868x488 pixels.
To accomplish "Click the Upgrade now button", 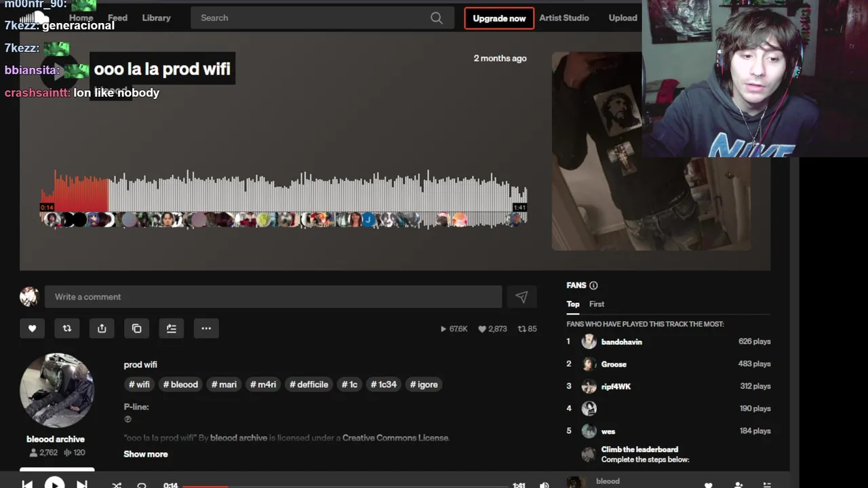I will click(x=499, y=18).
